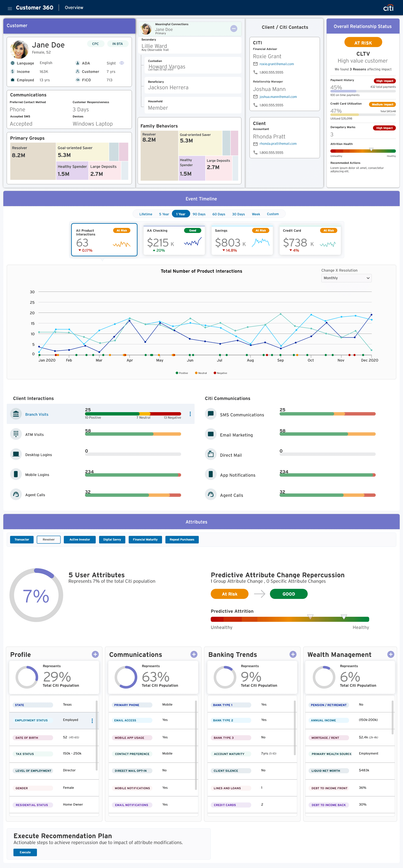Click Jane Doe's profile photo
Image resolution: width=403 pixels, height=868 pixels.
click(19, 49)
